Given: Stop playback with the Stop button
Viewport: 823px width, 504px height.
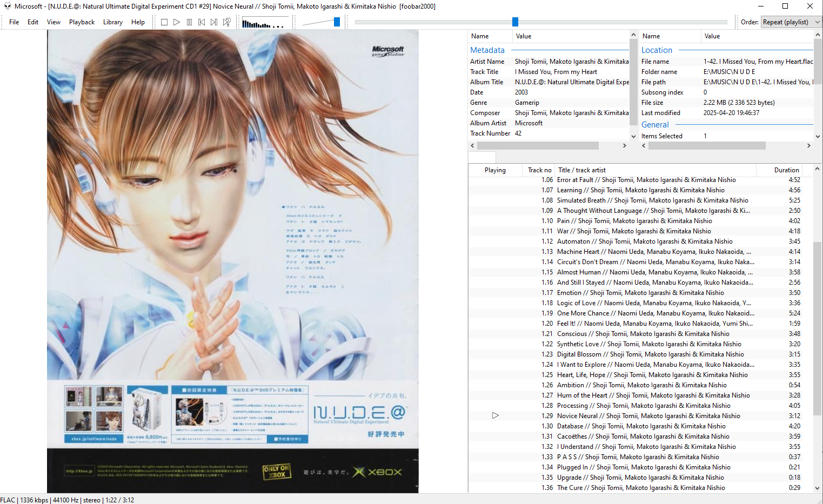Looking at the screenshot, I should pos(164,22).
